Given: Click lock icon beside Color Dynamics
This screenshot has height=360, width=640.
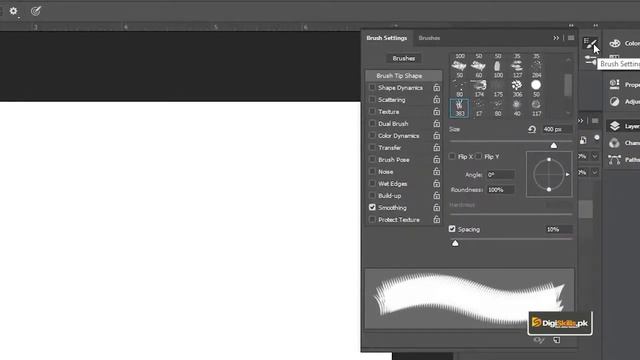Looking at the screenshot, I should click(436, 135).
